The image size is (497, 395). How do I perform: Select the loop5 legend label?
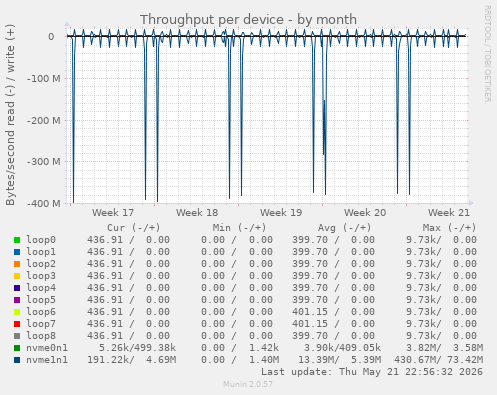point(41,300)
